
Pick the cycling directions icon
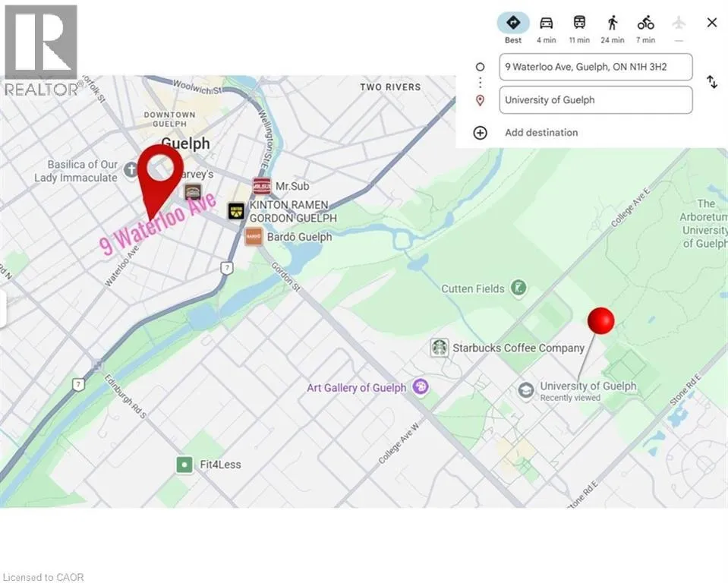click(x=645, y=23)
